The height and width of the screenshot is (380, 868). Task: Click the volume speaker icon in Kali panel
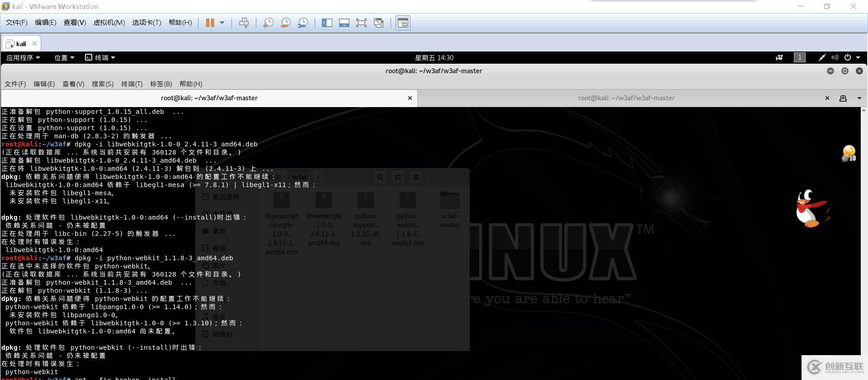pyautogui.click(x=835, y=57)
